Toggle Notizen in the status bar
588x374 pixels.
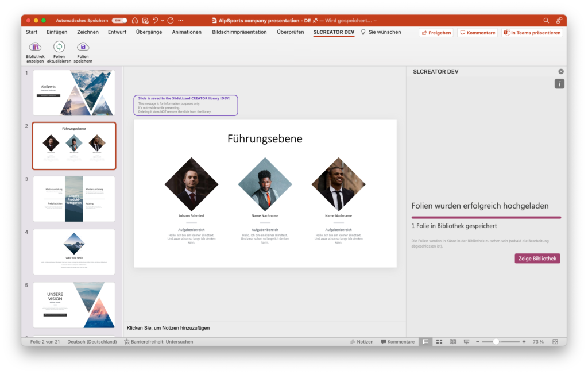pyautogui.click(x=362, y=342)
